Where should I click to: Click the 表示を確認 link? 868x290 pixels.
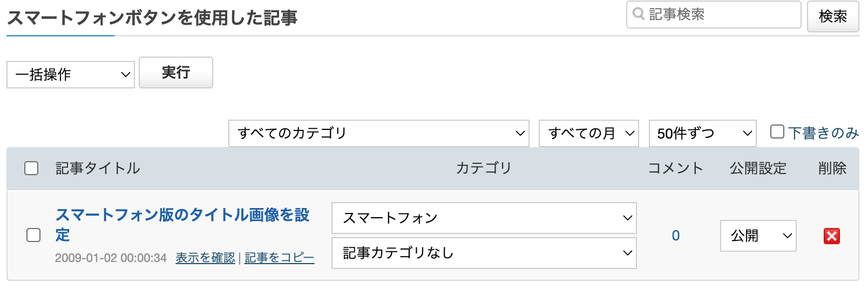coord(205,258)
